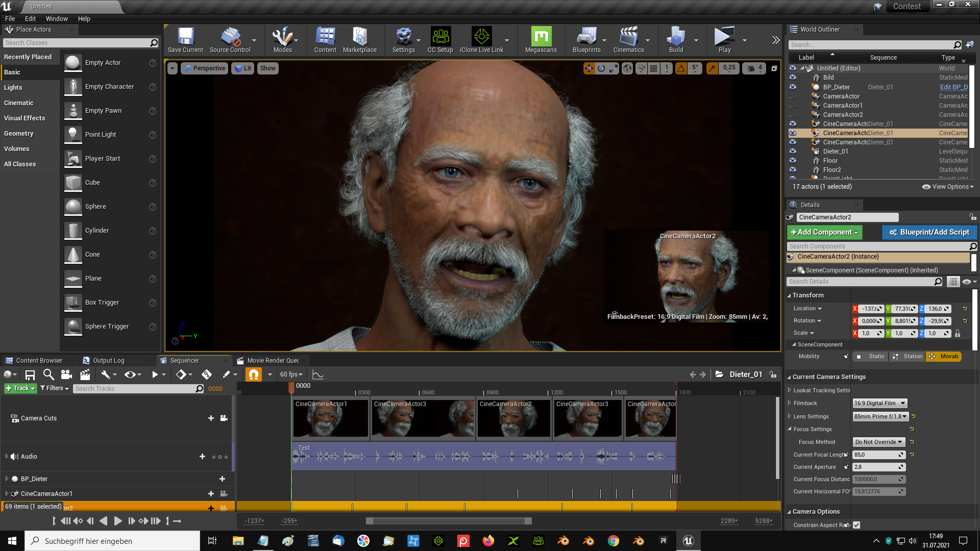Click the Current Focal Length value field

pyautogui.click(x=878, y=455)
